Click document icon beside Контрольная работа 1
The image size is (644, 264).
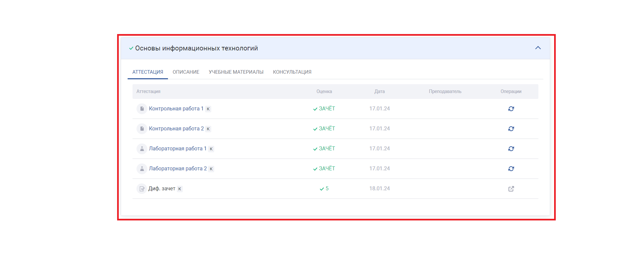[142, 109]
